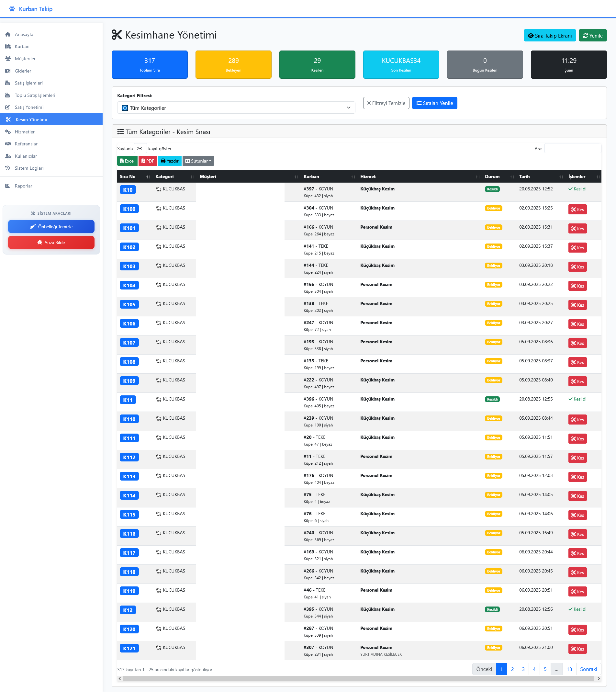Change the records-per-page number selector

[x=140, y=148]
